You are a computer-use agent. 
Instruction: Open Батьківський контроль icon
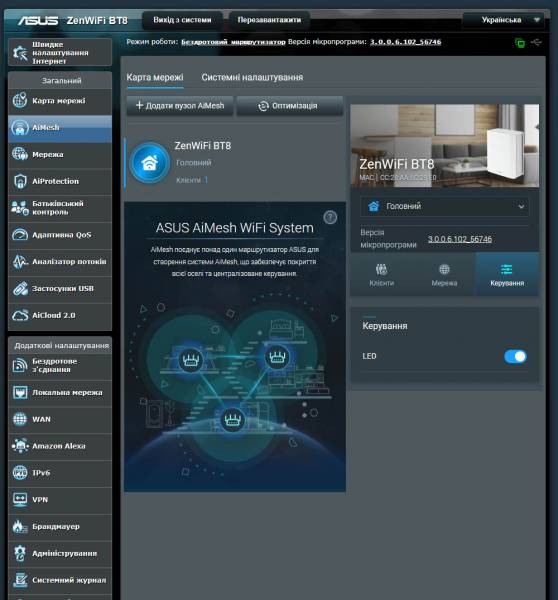point(20,208)
